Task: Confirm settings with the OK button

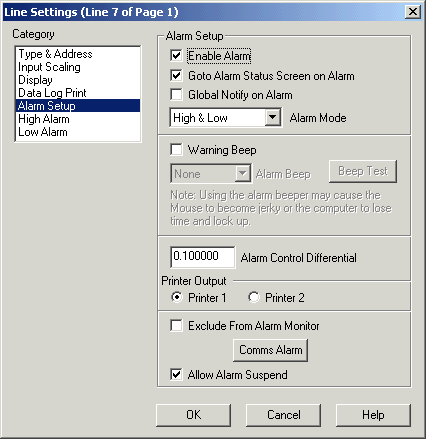Action: pos(193,415)
